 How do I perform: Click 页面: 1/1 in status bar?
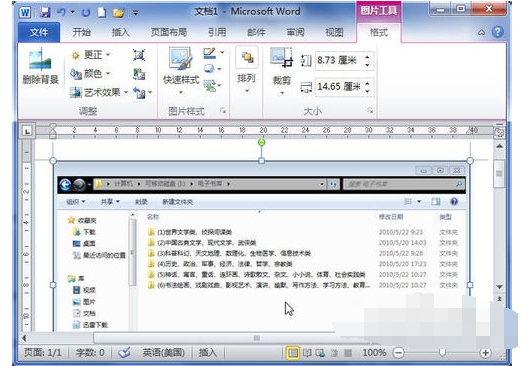click(x=43, y=353)
